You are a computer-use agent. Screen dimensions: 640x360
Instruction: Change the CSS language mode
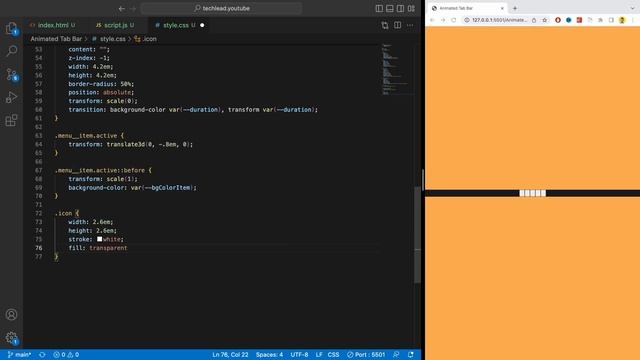click(x=333, y=355)
